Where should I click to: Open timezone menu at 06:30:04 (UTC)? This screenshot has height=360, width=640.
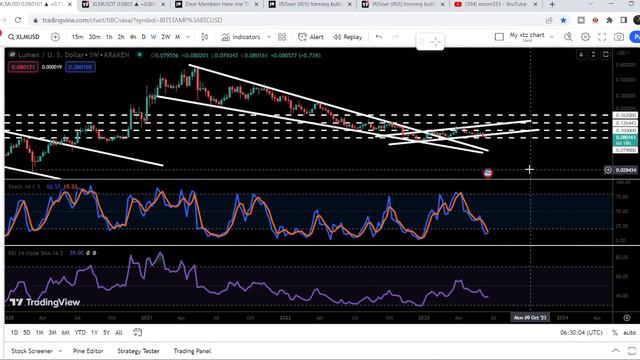click(x=581, y=333)
